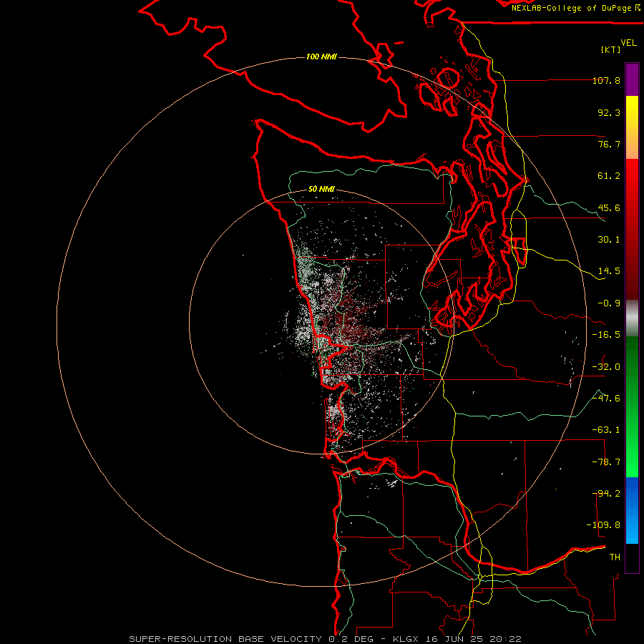Image resolution: width=644 pixels, height=644 pixels.
Task: Click the 100 NMI range ring label
Action: point(321,57)
